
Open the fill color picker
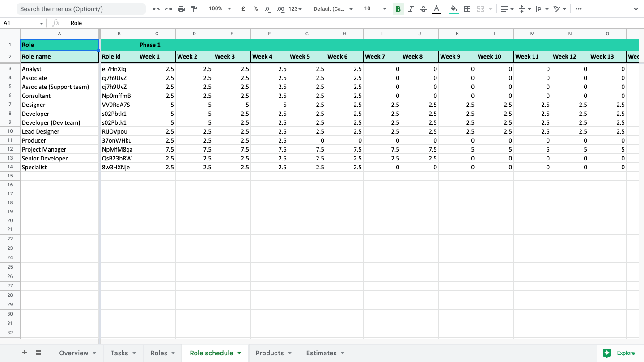coord(454,9)
